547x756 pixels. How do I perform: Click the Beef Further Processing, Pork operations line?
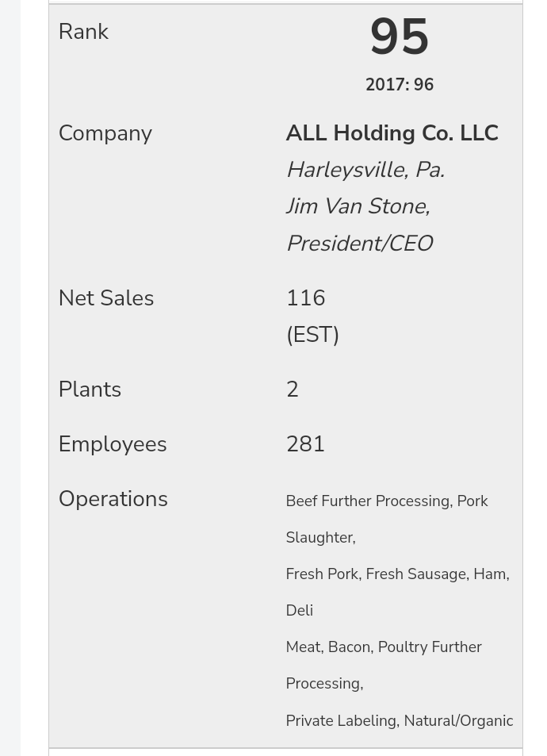coord(386,501)
